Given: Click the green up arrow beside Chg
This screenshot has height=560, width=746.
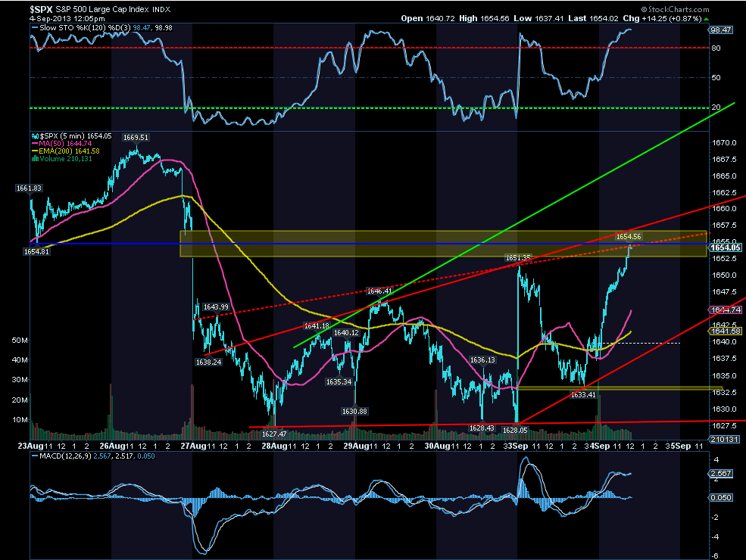Looking at the screenshot, I should (706, 19).
